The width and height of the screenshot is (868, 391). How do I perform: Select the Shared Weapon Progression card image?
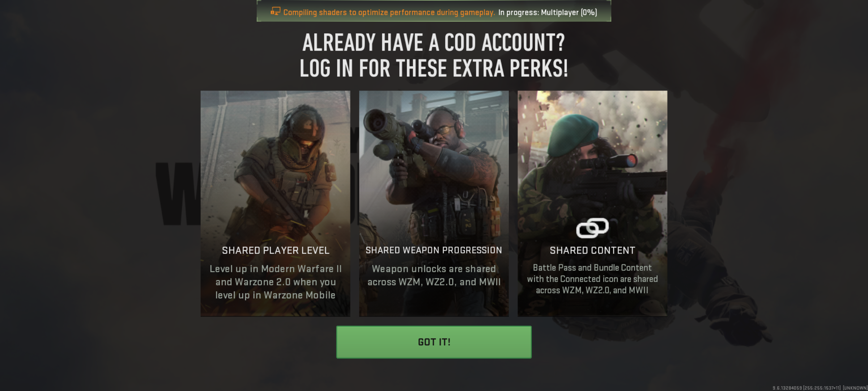[x=434, y=203]
